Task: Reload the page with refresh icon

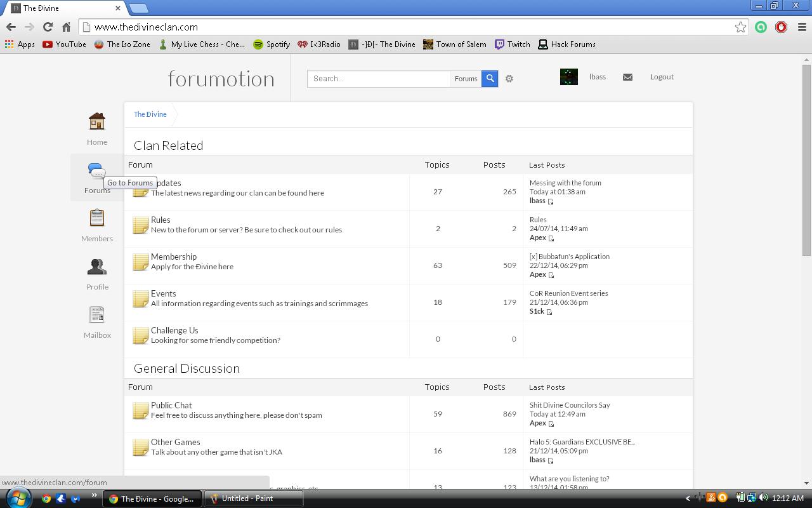Action: coord(48,27)
